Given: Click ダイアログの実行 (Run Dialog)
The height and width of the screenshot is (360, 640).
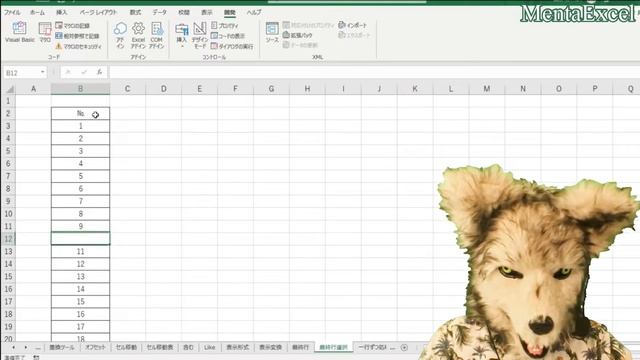Looking at the screenshot, I should click(232, 46).
